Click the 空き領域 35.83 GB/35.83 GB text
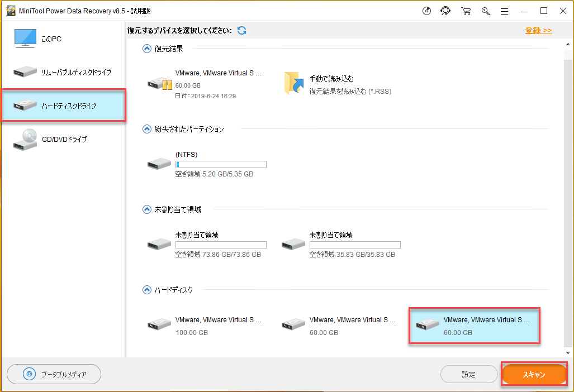574x392 pixels. (352, 255)
